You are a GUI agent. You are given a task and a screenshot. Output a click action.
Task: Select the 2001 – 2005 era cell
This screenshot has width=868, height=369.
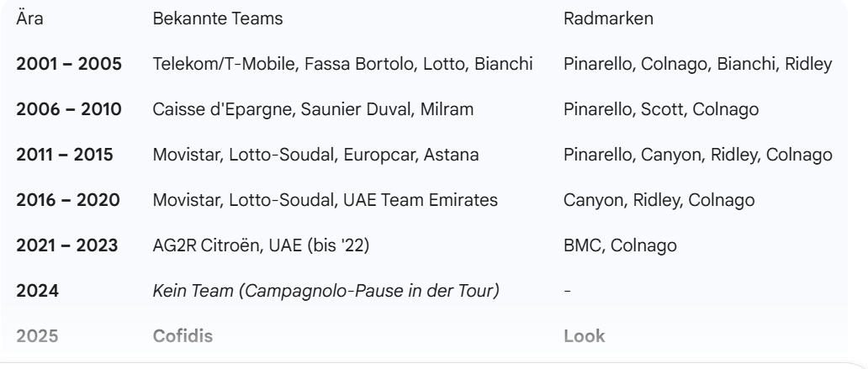coord(69,64)
